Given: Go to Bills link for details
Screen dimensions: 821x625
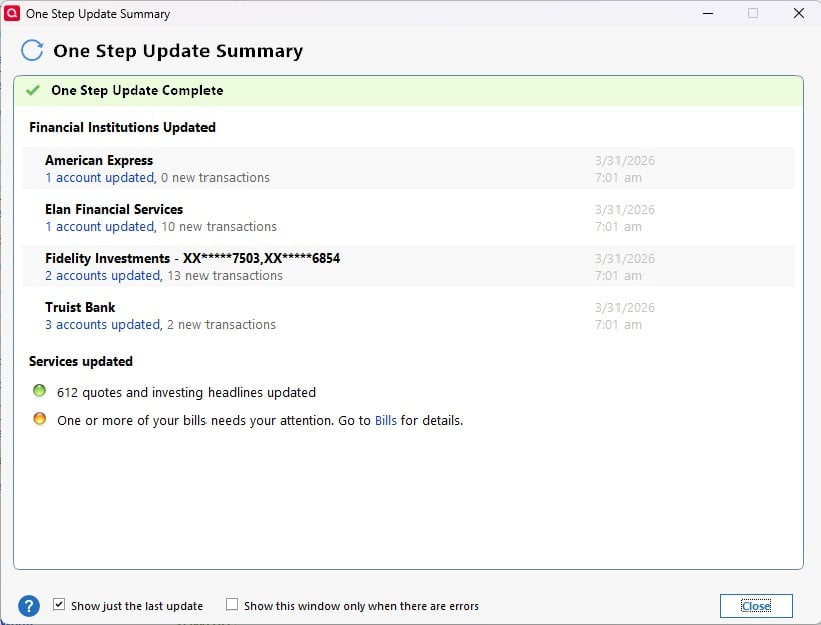Looking at the screenshot, I should (x=386, y=420).
